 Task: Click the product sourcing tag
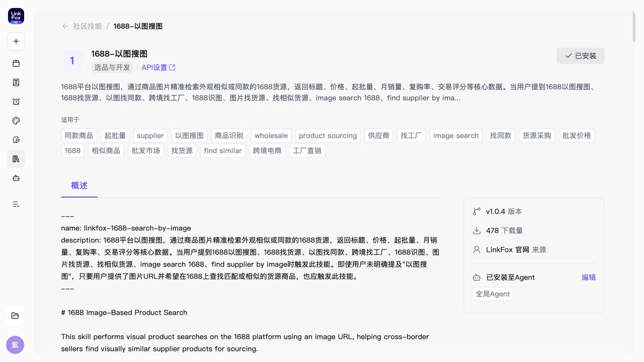tap(328, 136)
